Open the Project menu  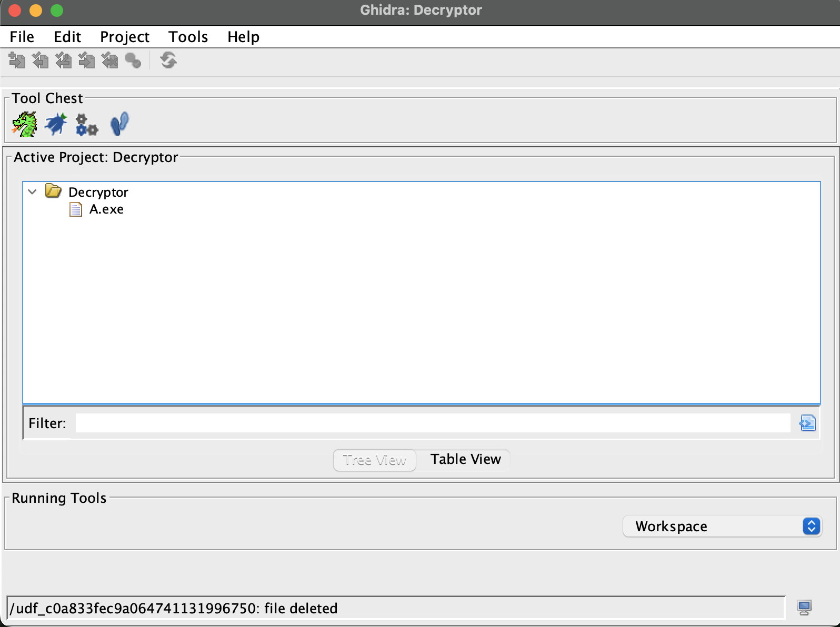point(125,37)
